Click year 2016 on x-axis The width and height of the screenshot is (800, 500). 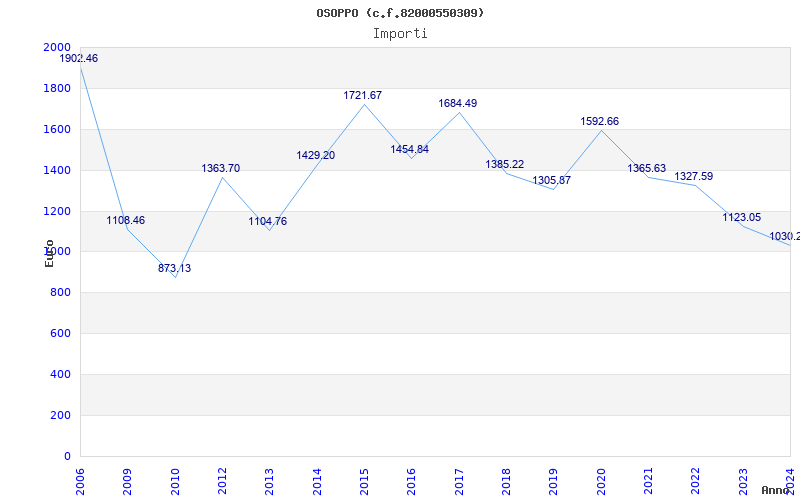pyautogui.click(x=412, y=481)
